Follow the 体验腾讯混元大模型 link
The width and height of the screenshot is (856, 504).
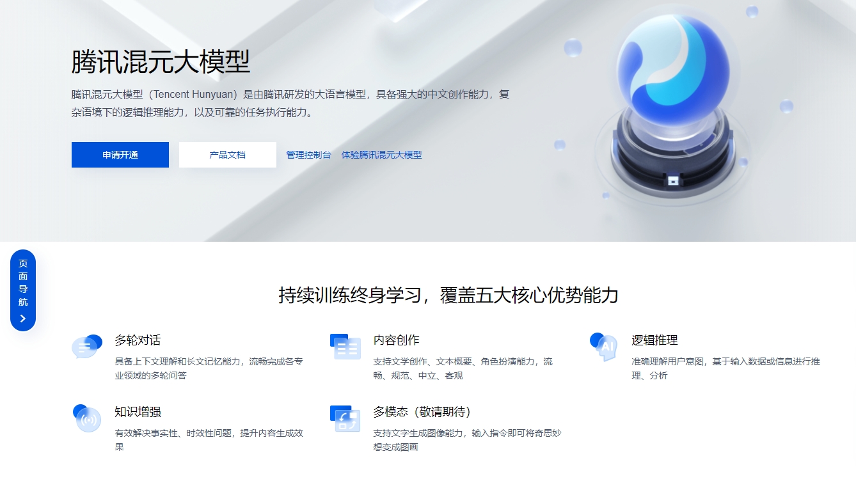(382, 155)
